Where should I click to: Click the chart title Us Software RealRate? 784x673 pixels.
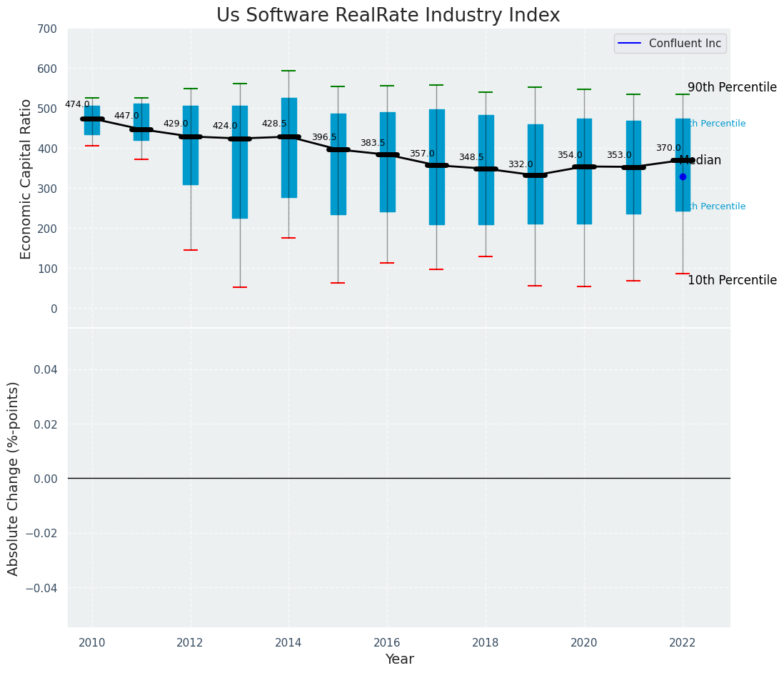pyautogui.click(x=388, y=15)
